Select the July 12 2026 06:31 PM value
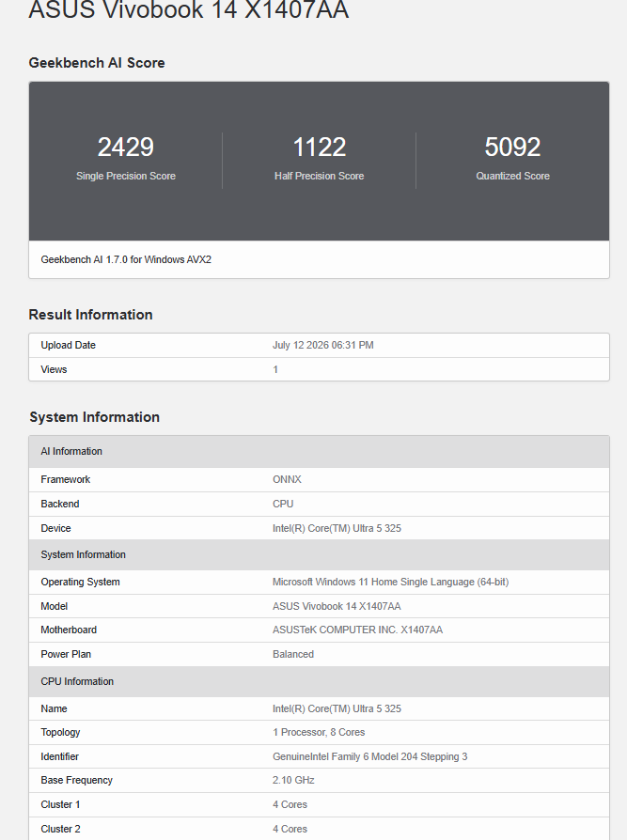Viewport: 627px width, 840px height. tap(323, 345)
